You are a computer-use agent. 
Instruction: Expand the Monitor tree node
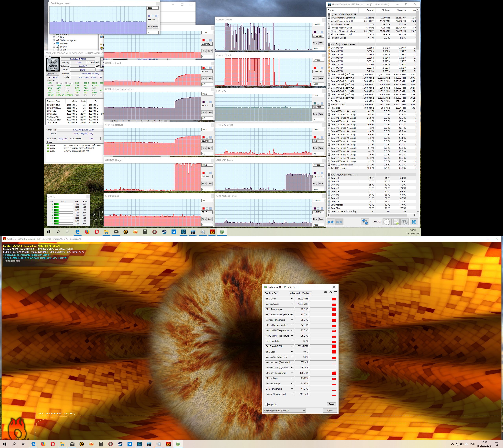pos(54,44)
